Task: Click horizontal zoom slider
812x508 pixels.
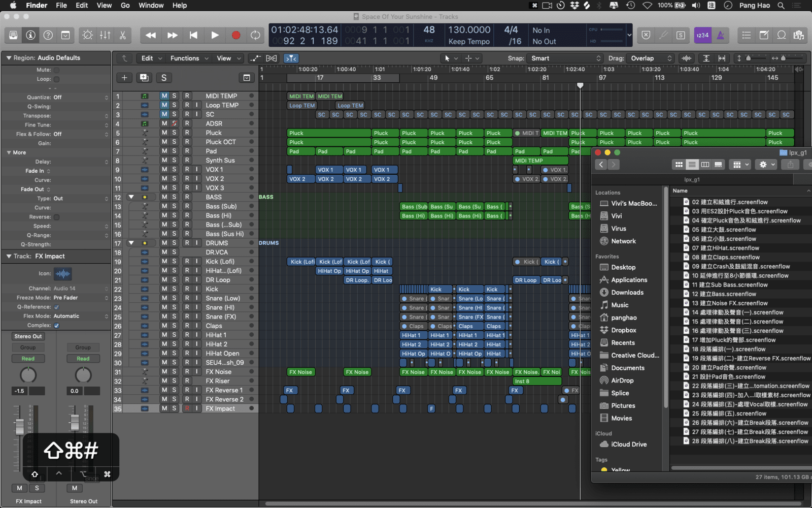Action: click(783, 58)
